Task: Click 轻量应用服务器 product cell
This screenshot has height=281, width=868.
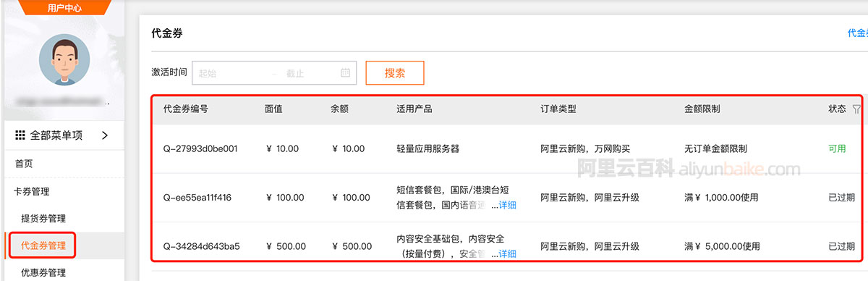Action: 428,149
